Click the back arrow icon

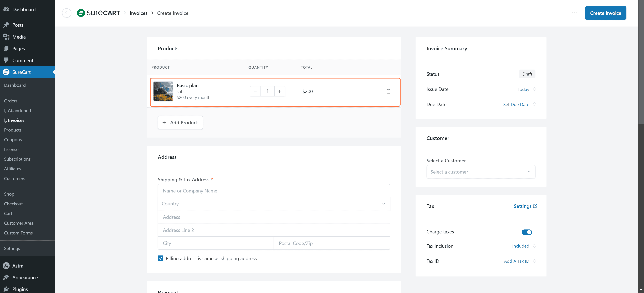coord(67,13)
